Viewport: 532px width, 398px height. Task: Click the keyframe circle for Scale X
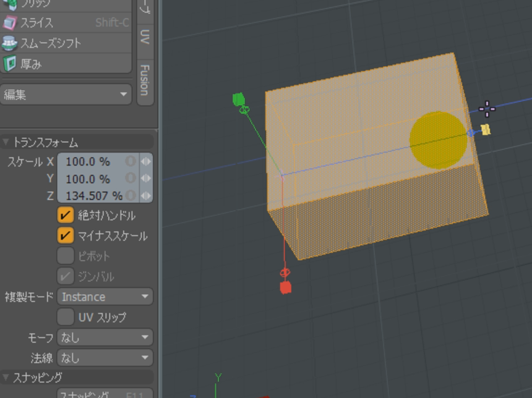131,161
